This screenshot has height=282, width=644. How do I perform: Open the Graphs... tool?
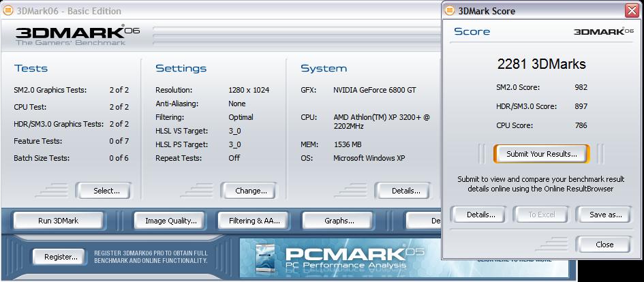[x=337, y=221]
